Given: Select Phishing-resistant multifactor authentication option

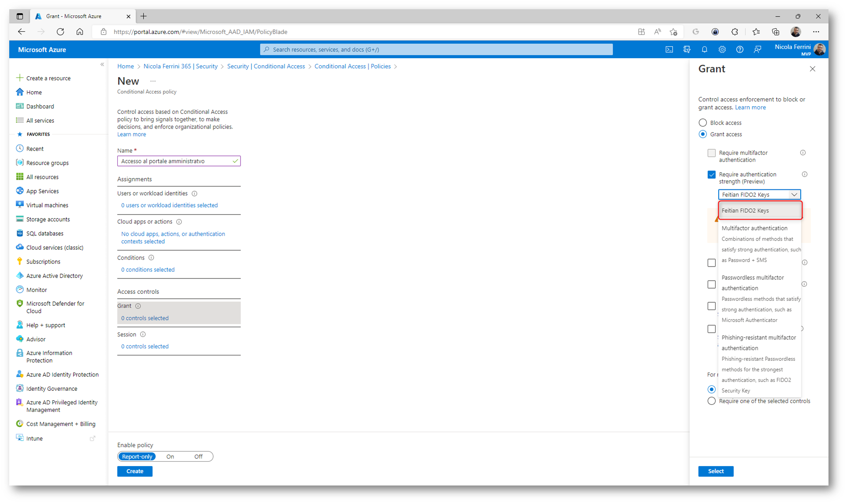Looking at the screenshot, I should (758, 343).
